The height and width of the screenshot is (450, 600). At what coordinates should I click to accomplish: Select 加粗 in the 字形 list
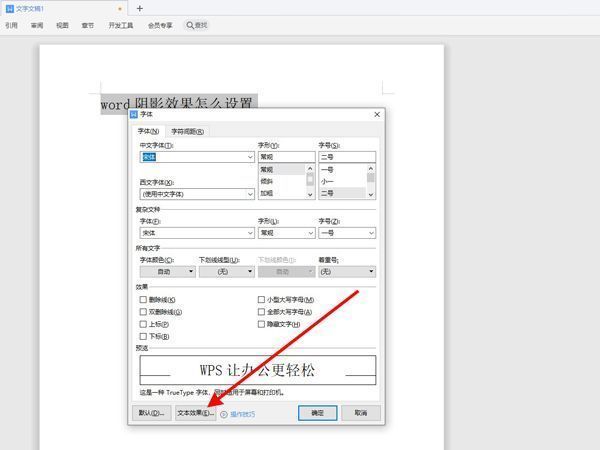coord(282,193)
